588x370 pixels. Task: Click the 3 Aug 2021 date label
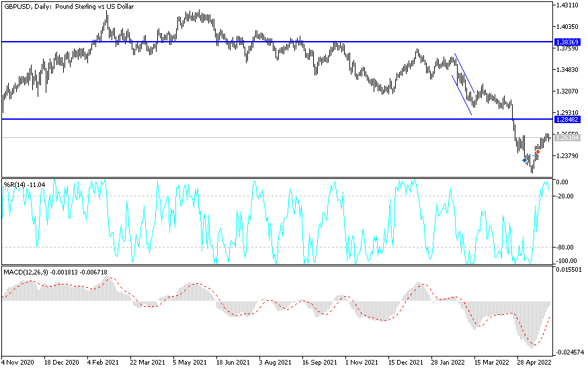275,363
